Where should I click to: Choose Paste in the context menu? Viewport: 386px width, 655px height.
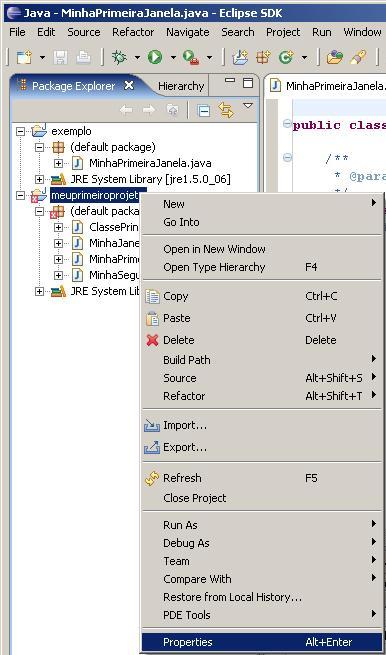[262, 318]
